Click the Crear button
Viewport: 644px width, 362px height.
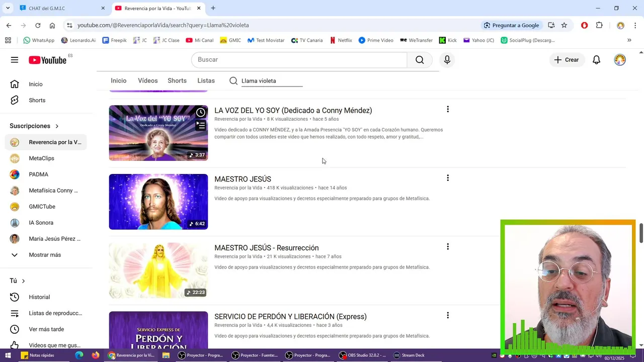click(567, 60)
